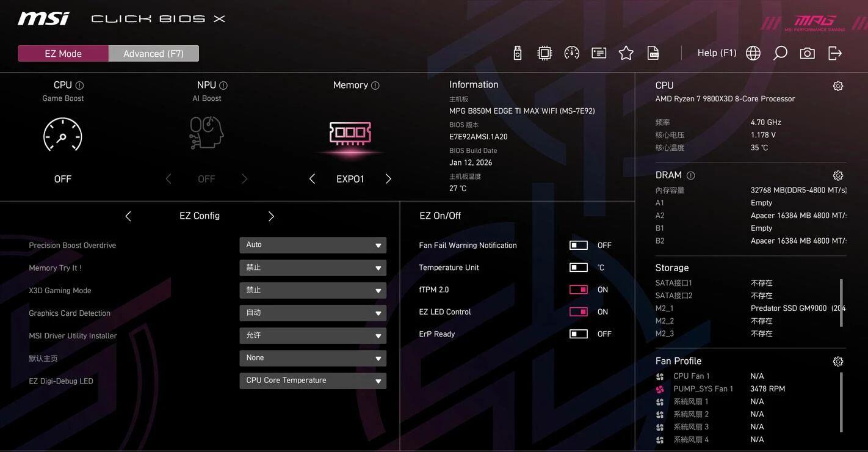This screenshot has width=868, height=452.
Task: Click the 4.70 GHz frequency value
Action: pos(766,122)
